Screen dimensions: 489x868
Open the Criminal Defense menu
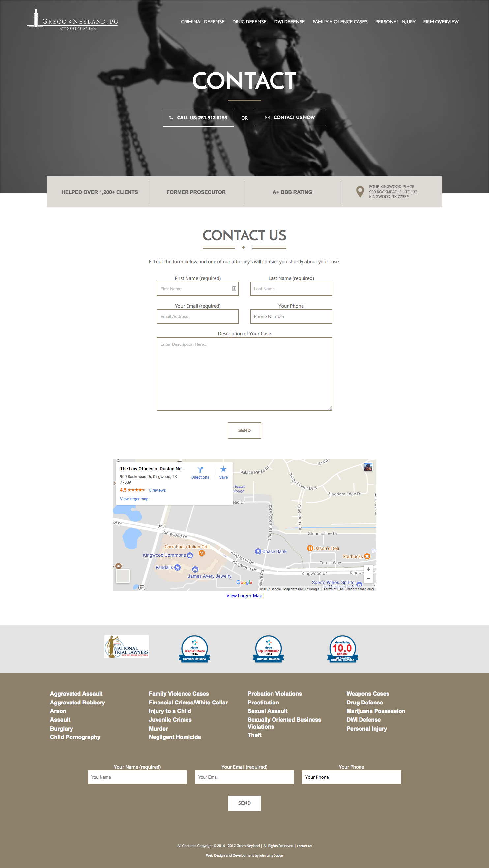[x=203, y=22]
